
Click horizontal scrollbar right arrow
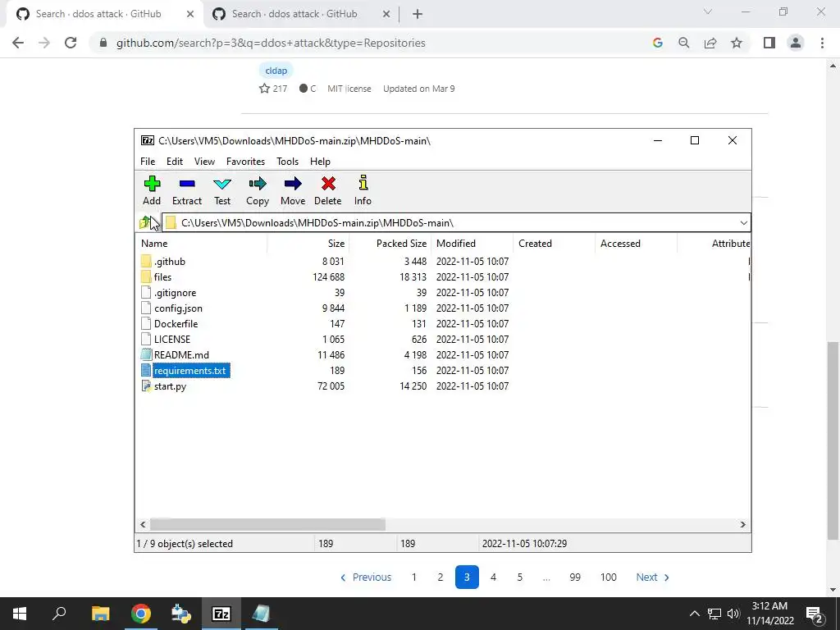(x=743, y=524)
